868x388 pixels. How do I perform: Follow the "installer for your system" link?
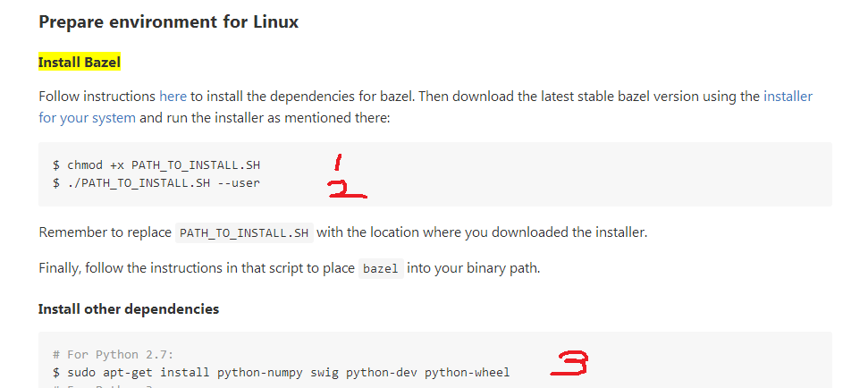click(87, 117)
